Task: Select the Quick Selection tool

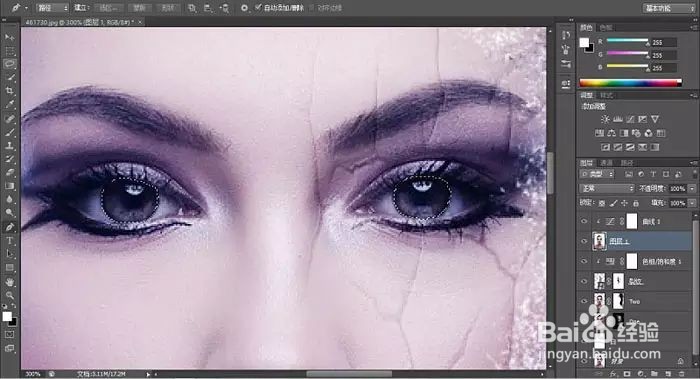Action: [9, 77]
